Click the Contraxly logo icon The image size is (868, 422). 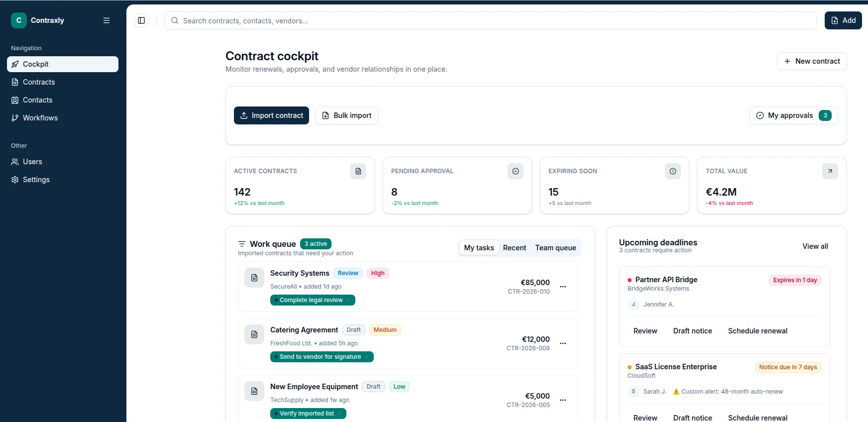coord(19,20)
